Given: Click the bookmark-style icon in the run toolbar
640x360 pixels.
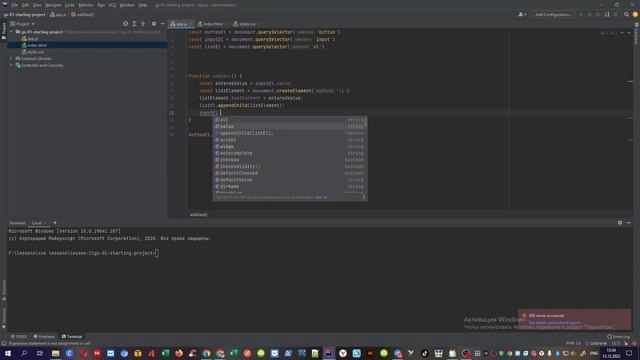Looking at the screenshot, I should (x=607, y=14).
